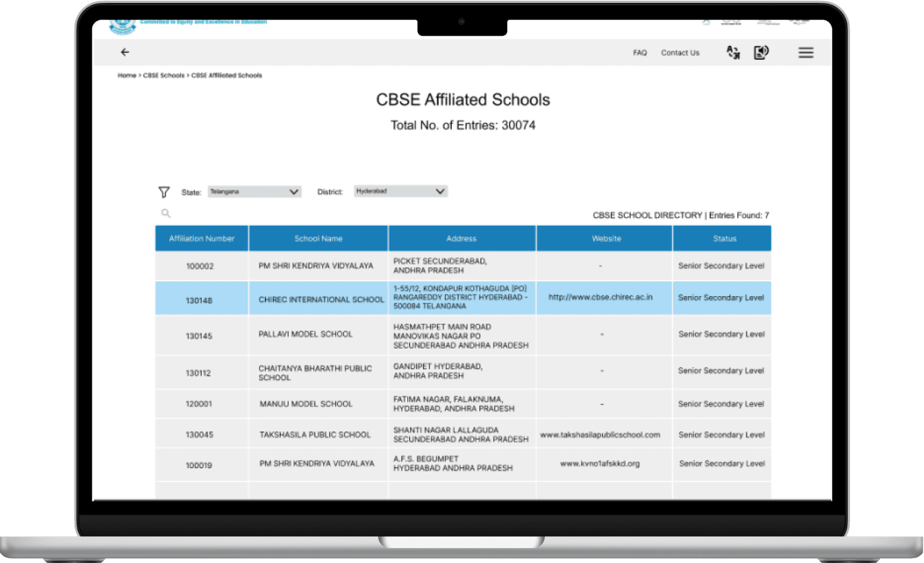This screenshot has width=924, height=563.
Task: Open the State dropdown showing Telangana
Action: coord(254,192)
